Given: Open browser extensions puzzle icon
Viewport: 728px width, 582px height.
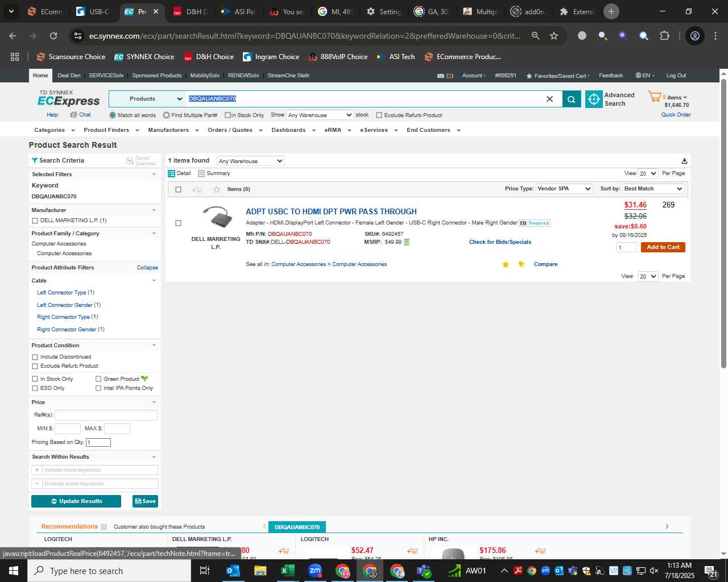Looking at the screenshot, I should 664,36.
